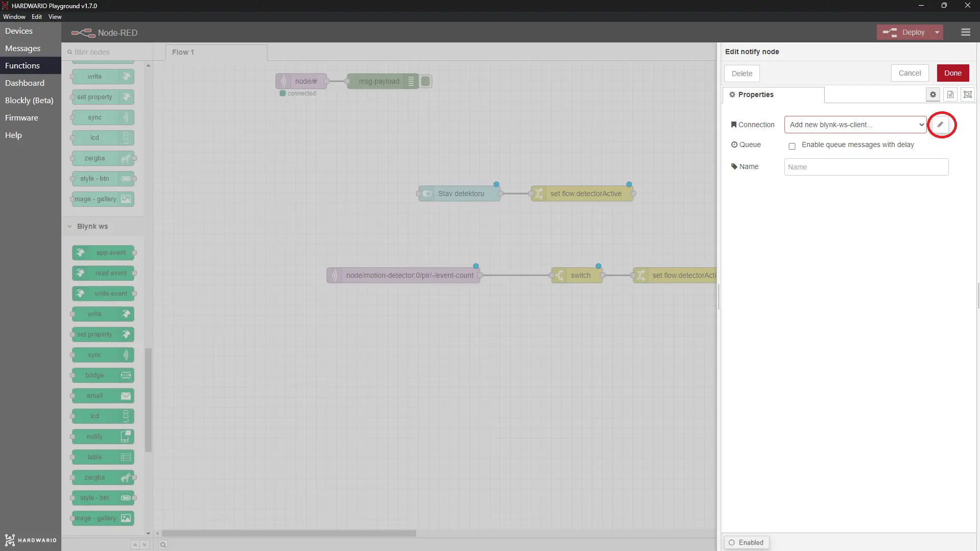The height and width of the screenshot is (551, 980).
Task: Open the Blockly (Beta) section
Action: (x=31, y=101)
